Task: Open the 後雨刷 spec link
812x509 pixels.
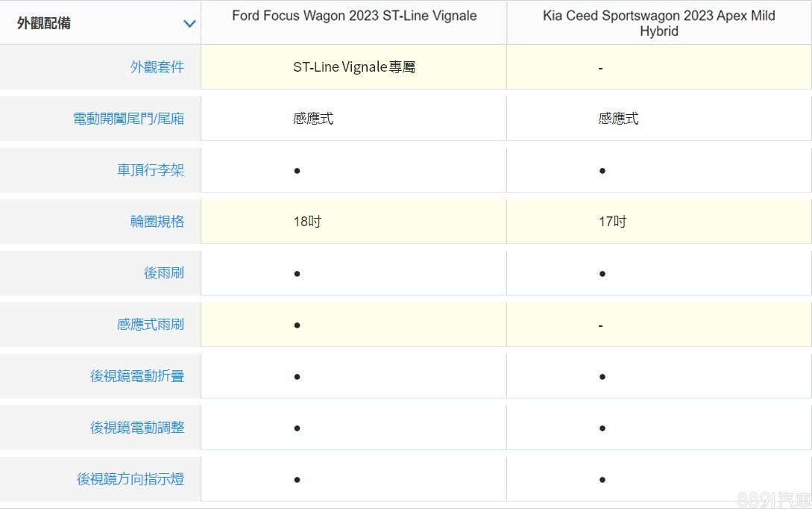Action: click(x=163, y=273)
